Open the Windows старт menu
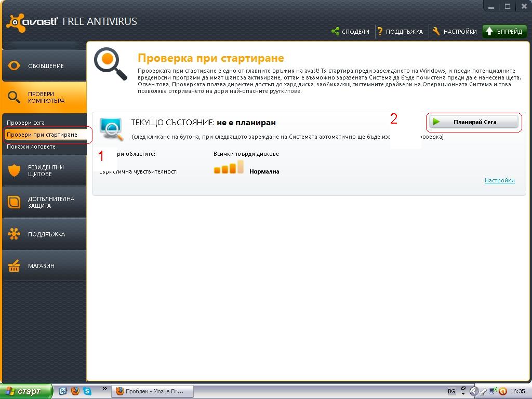 [x=26, y=391]
